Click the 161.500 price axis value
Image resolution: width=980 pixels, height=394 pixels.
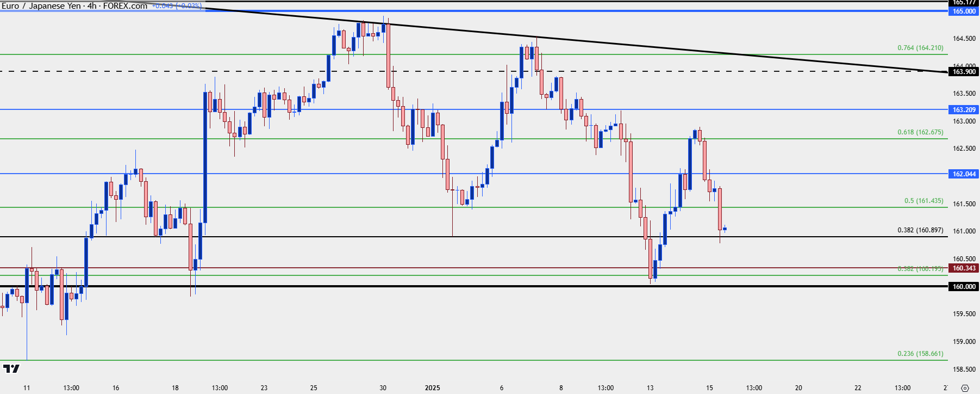point(964,204)
